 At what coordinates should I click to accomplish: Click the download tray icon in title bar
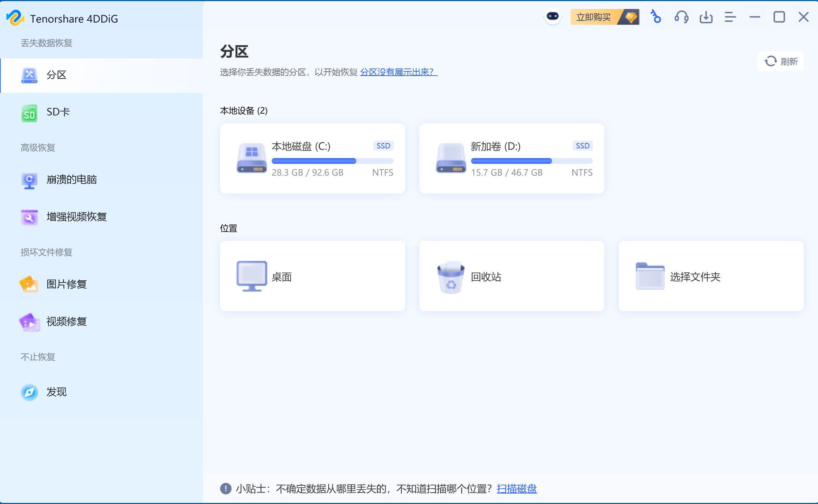tap(706, 17)
